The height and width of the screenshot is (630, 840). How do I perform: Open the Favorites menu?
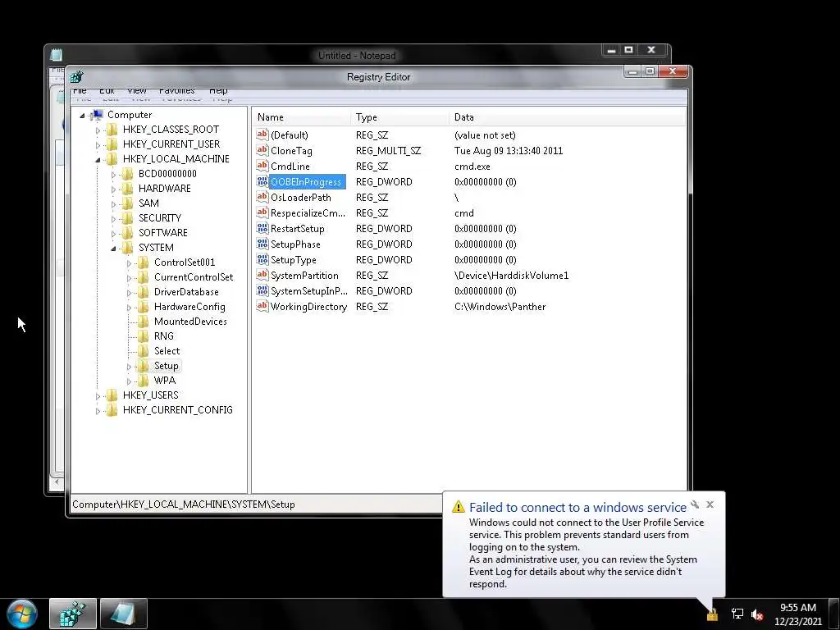pos(177,91)
